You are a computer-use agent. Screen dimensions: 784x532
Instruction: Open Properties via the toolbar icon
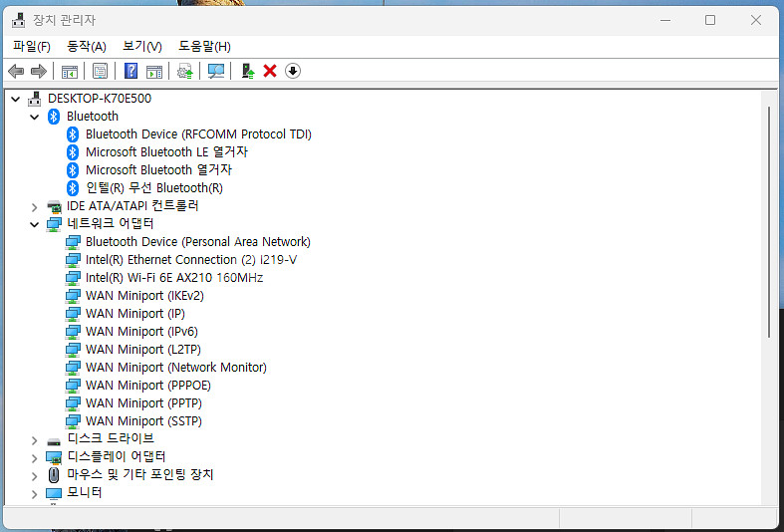[x=100, y=71]
